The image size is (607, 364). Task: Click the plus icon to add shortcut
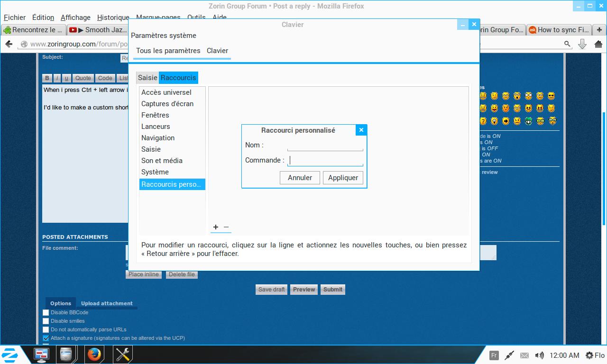(216, 227)
